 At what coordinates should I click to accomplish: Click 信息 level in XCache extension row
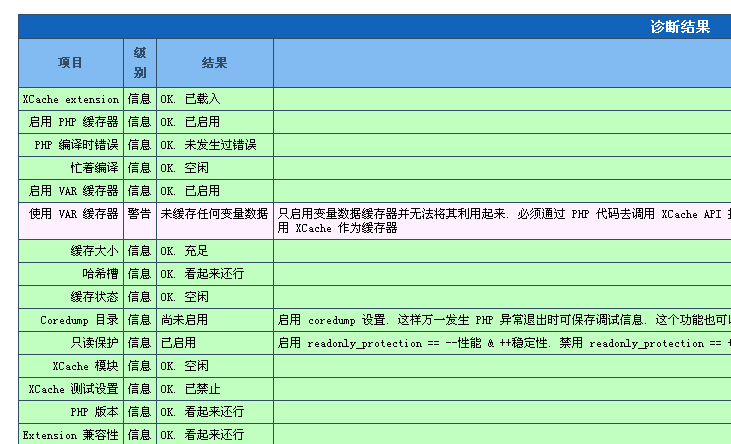click(x=139, y=99)
